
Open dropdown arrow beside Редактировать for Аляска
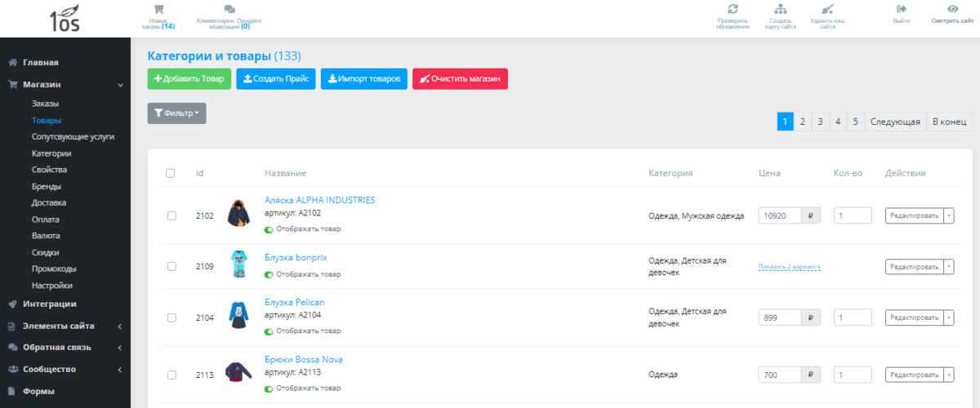pos(948,216)
